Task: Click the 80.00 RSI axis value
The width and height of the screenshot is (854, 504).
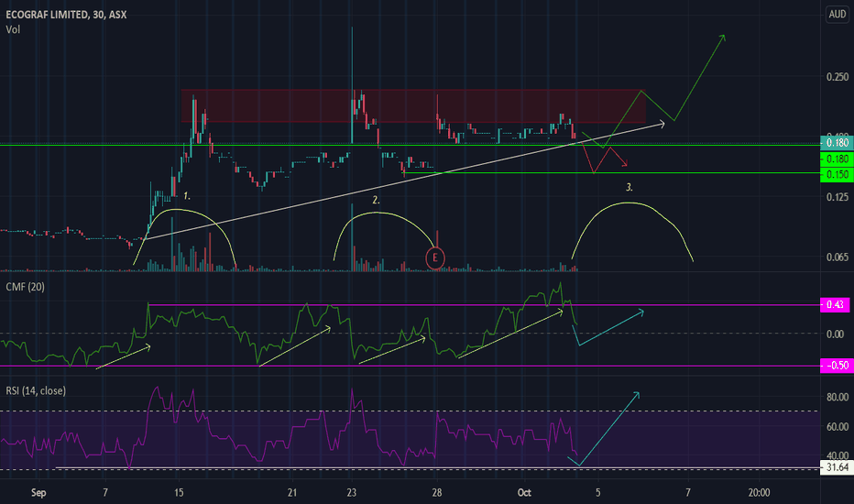Action: (x=838, y=397)
